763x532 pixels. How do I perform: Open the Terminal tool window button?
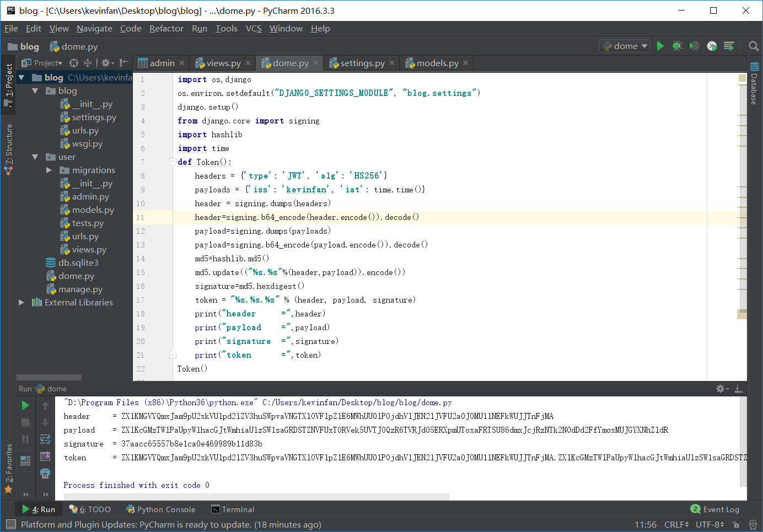(233, 509)
